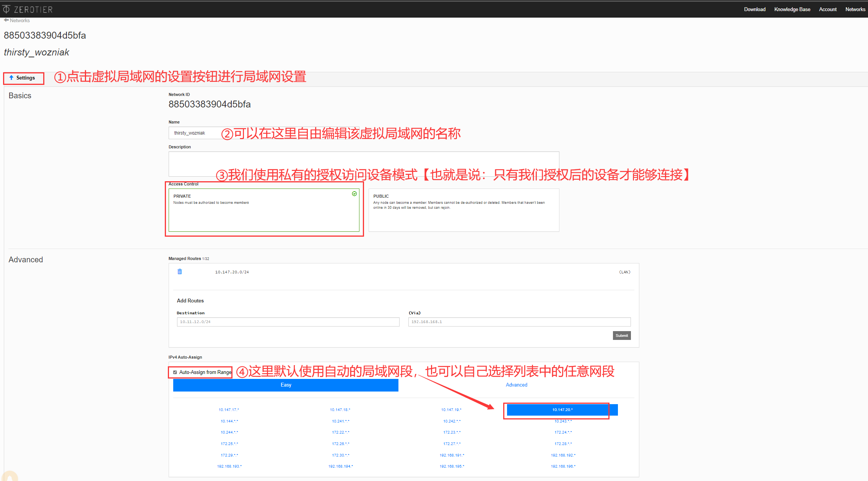Choose the 10.147.18.* range
Viewport: 868px width, 481px height.
340,410
